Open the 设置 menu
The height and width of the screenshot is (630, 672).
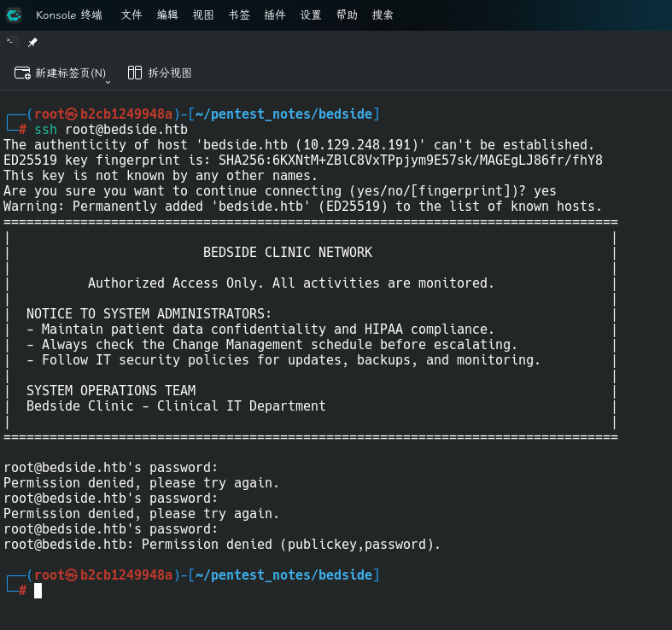pos(311,15)
